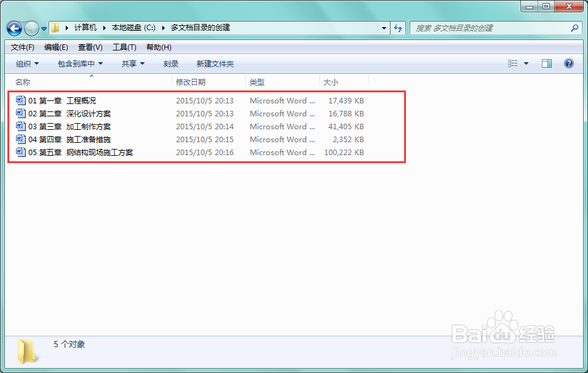
Task: Click the date 2015/10/5 20:16
Action: click(x=205, y=153)
